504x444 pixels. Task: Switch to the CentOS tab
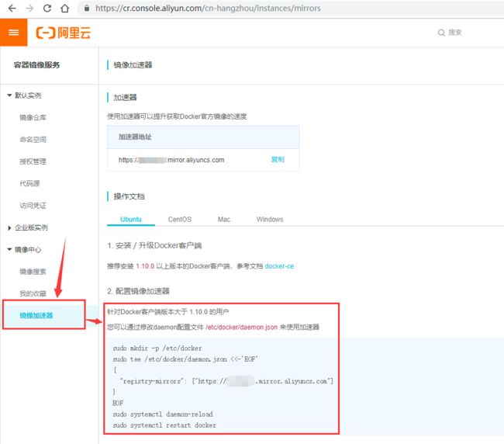(179, 219)
